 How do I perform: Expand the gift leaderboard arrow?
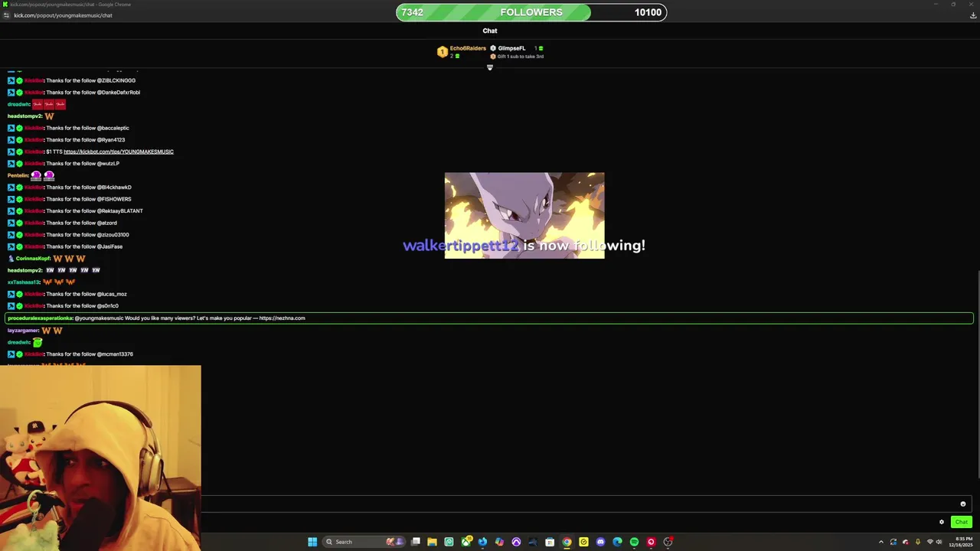(490, 67)
